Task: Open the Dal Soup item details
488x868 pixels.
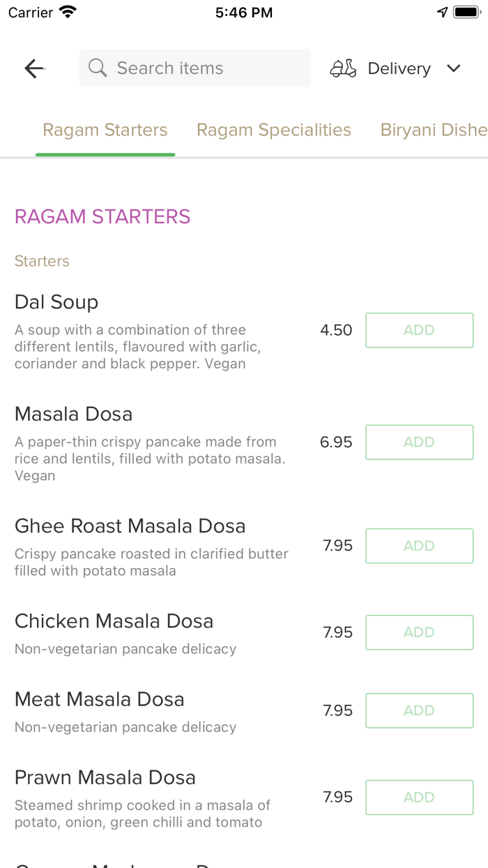Action: pos(57,302)
